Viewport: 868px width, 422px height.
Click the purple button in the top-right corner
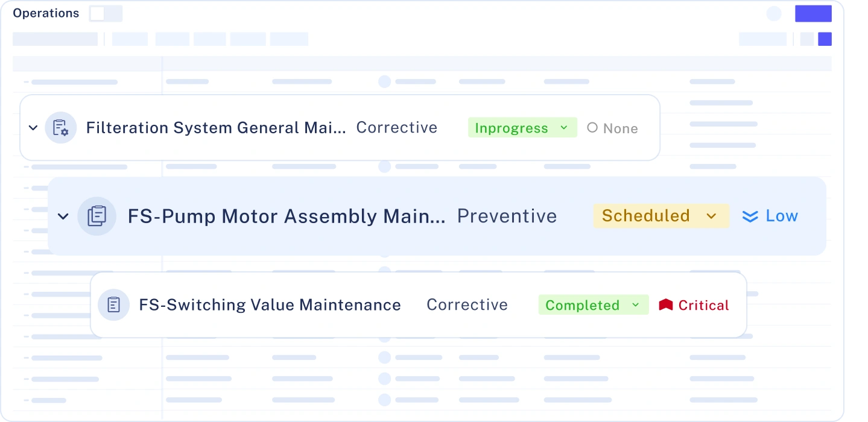813,14
